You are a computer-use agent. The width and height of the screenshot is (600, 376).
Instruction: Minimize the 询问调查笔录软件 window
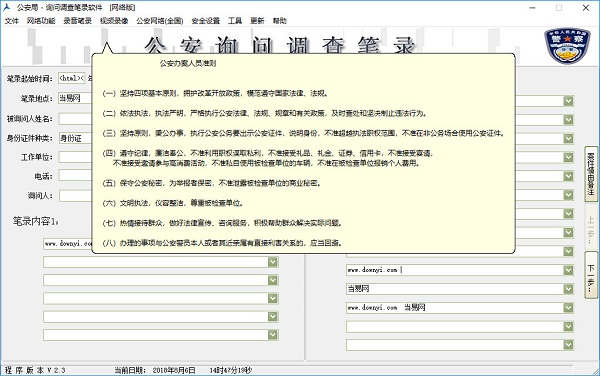[532, 8]
